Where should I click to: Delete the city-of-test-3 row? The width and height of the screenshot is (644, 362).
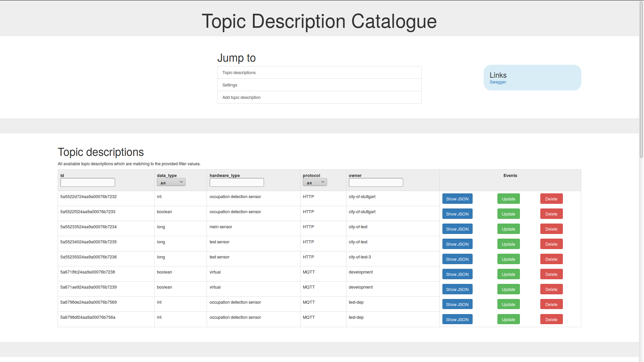(551, 259)
